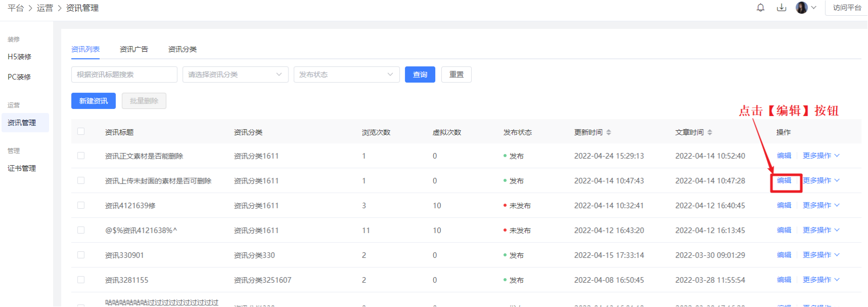Viewport: 868px width, 307px height.
Task: Switch to the 资讯分类 tab
Action: [x=182, y=49]
